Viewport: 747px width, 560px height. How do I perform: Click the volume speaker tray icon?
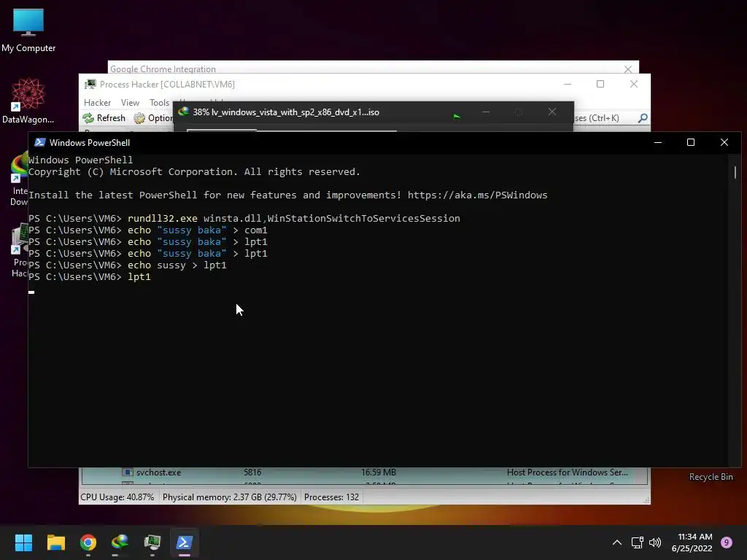point(655,542)
